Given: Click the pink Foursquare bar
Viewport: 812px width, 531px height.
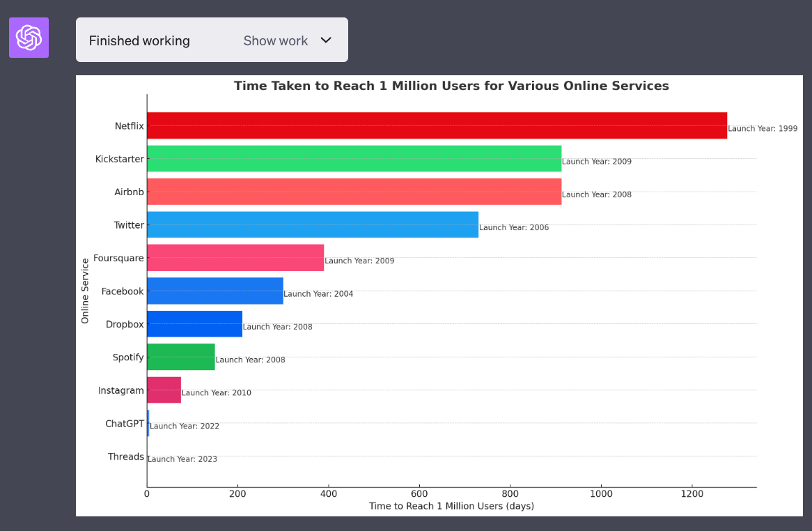Looking at the screenshot, I should coord(235,258).
